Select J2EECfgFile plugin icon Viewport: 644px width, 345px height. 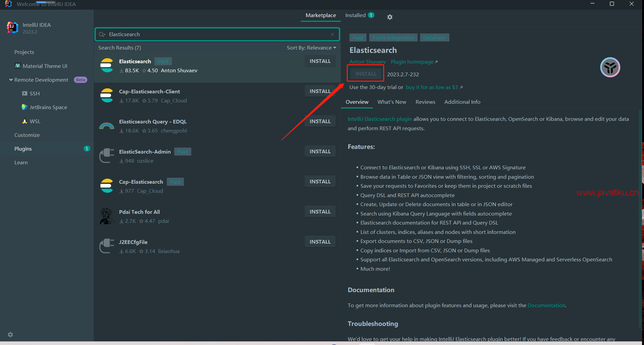pyautogui.click(x=107, y=246)
